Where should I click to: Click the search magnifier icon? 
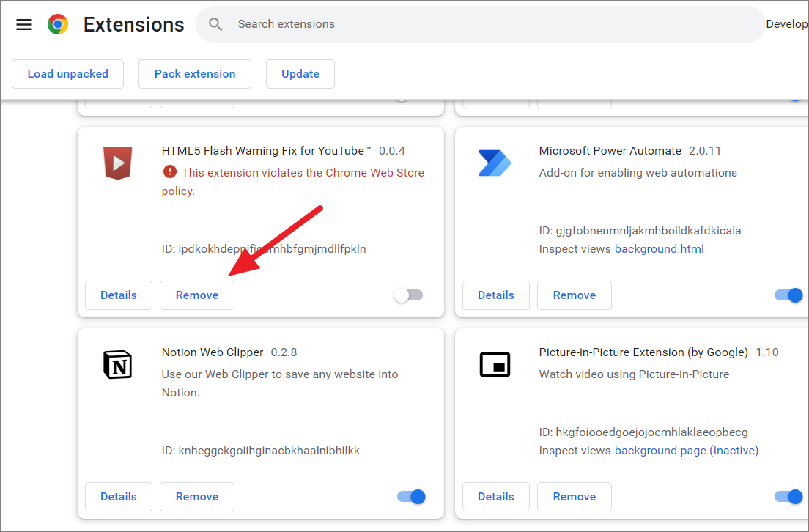[215, 24]
